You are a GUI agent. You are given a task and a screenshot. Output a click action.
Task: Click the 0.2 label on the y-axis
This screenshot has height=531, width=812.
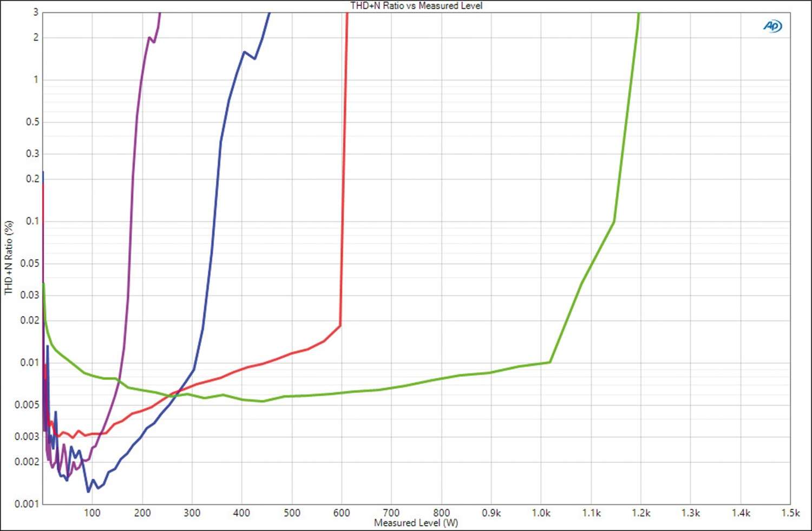pyautogui.click(x=32, y=178)
